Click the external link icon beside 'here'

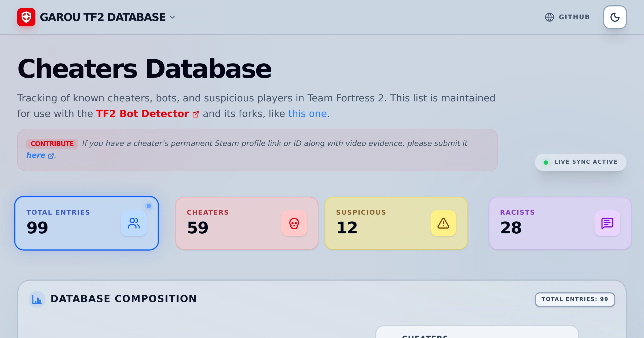[51, 156]
